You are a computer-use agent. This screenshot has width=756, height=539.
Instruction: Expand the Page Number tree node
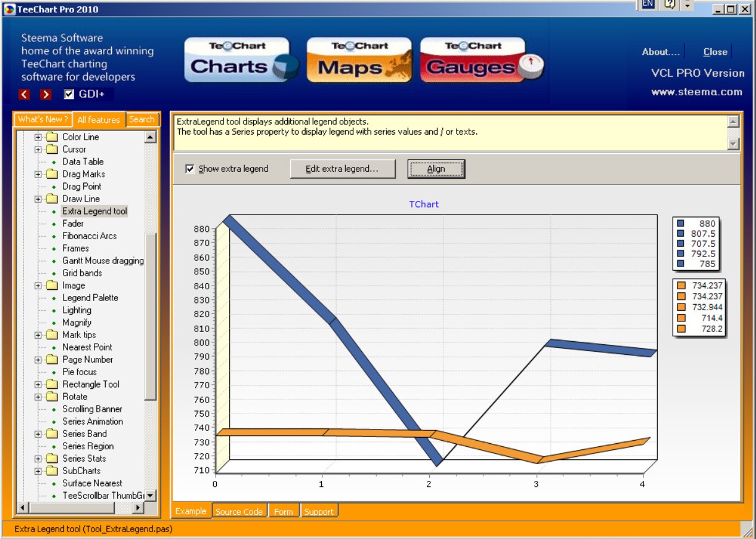coord(38,360)
